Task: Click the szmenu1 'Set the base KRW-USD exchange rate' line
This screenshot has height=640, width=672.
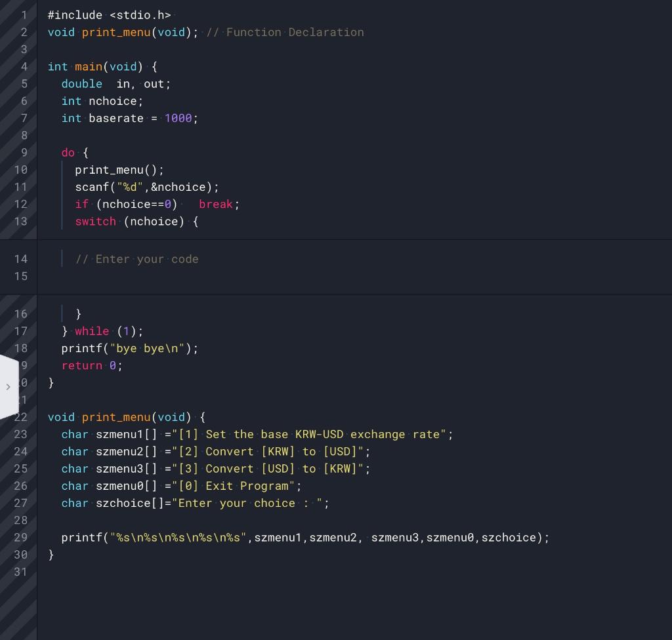Action: [257, 434]
